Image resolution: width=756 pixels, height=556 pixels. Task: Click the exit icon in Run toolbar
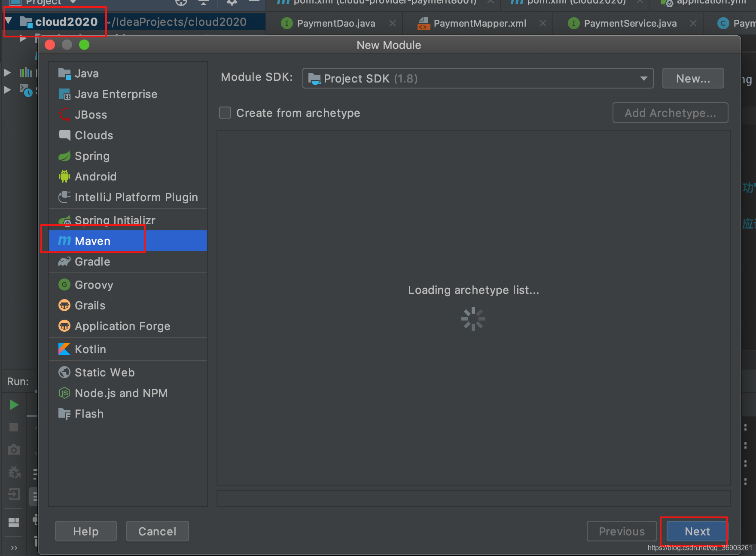pyautogui.click(x=14, y=494)
